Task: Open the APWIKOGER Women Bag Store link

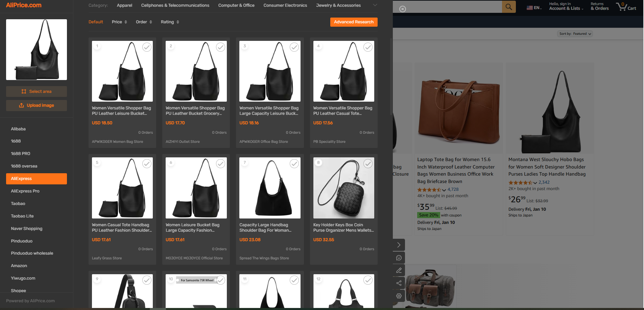Action: point(117,142)
